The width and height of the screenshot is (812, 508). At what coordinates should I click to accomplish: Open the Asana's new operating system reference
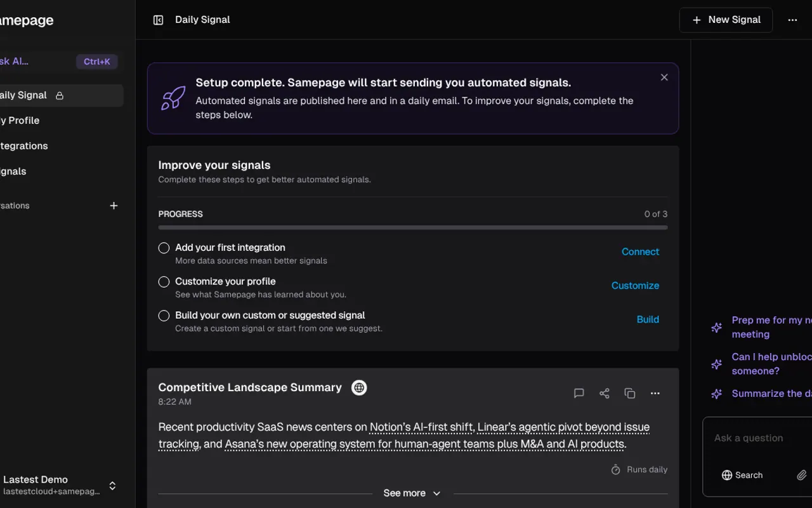click(424, 444)
